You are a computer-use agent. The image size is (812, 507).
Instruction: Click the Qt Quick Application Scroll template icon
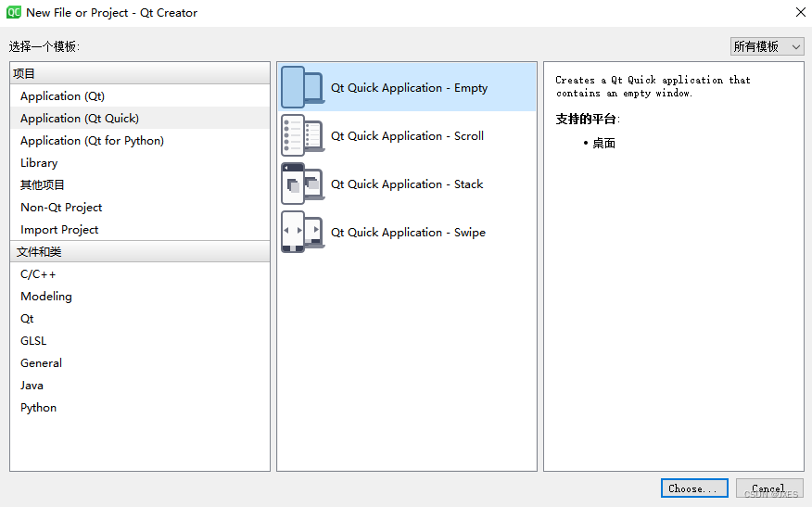(x=303, y=135)
